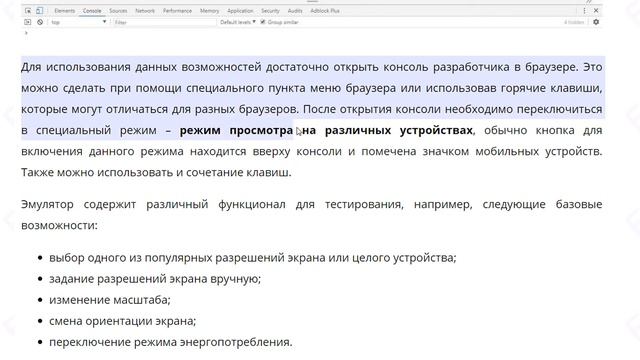Clear the console with the ban icon
This screenshot has height=360, width=640.
[40, 22]
